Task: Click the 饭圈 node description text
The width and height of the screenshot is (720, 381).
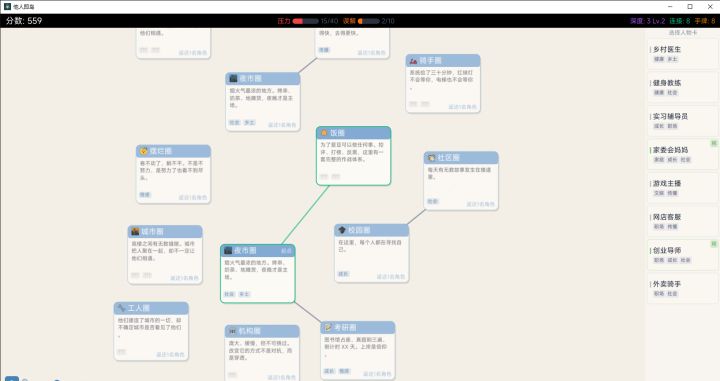Action: (352, 152)
